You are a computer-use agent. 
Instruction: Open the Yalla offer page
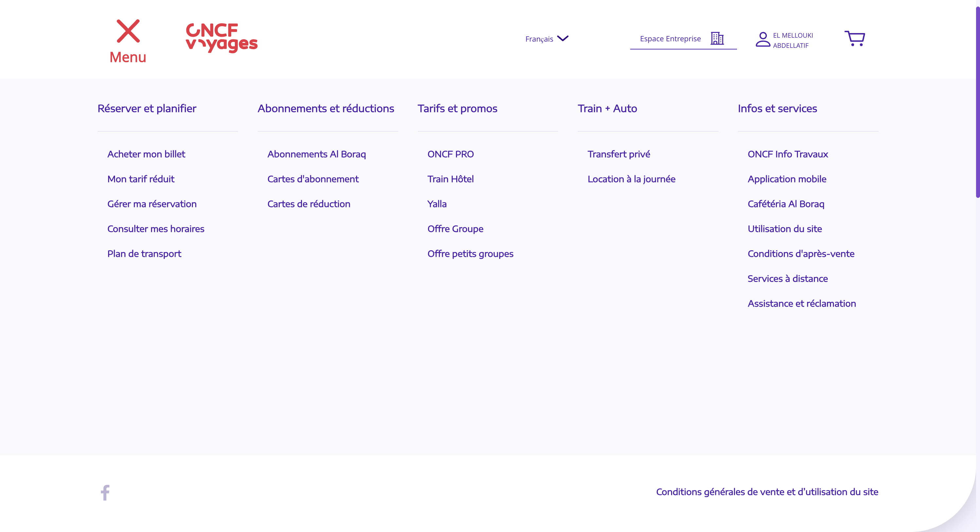(437, 204)
